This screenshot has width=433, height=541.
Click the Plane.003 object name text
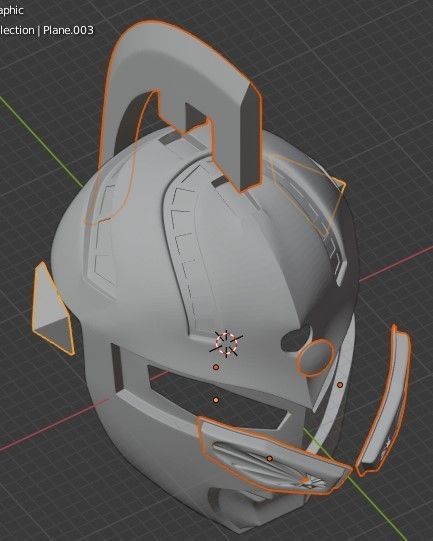pos(68,30)
